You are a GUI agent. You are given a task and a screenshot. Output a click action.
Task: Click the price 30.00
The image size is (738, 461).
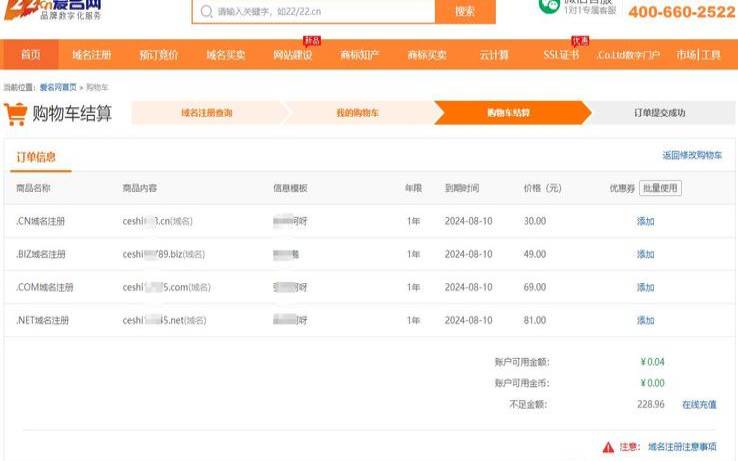(535, 221)
